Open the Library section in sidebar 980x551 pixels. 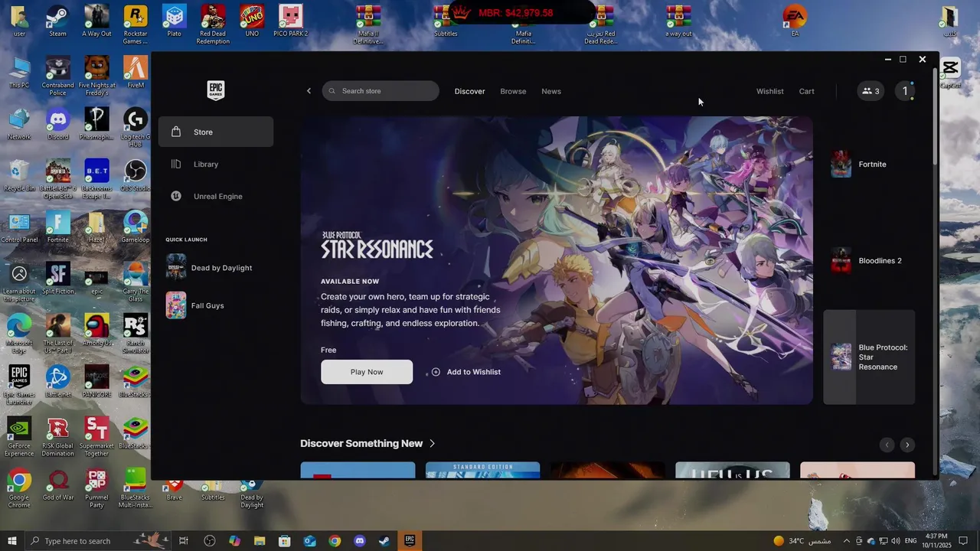216,164
